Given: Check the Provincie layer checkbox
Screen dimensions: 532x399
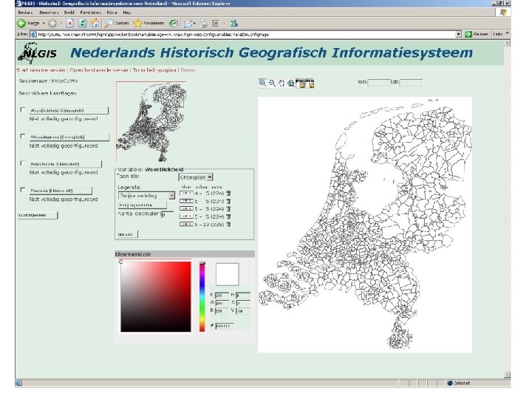Looking at the screenshot, I should [x=24, y=191].
